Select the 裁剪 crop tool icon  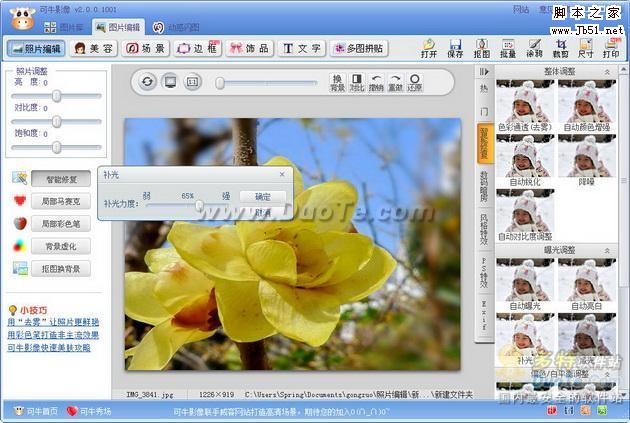click(x=560, y=49)
